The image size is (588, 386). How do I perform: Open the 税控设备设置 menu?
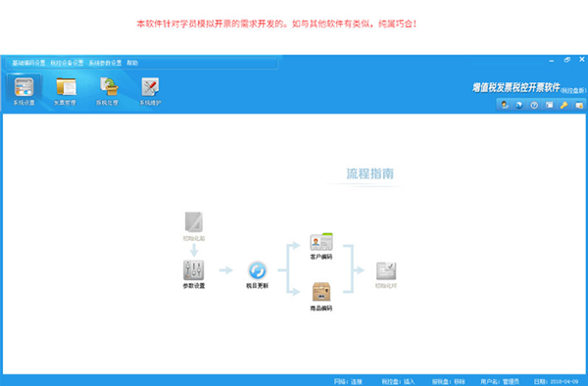point(67,63)
